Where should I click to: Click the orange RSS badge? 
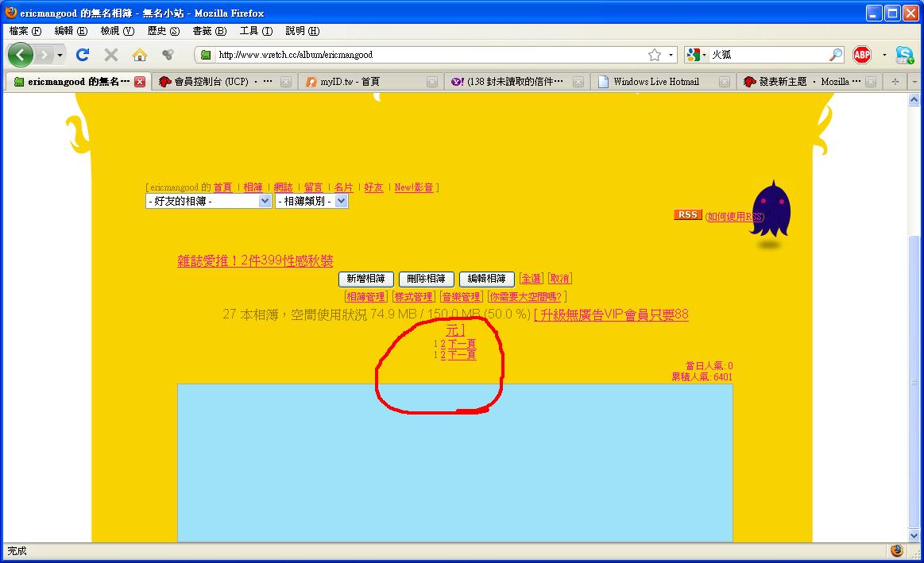[688, 215]
